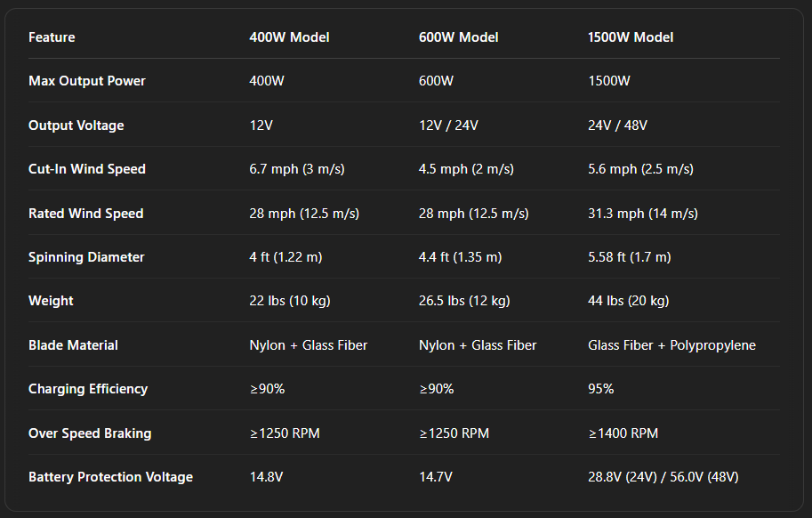Select the Spinning Diameter row label
The width and height of the screenshot is (812, 518).
(x=86, y=257)
